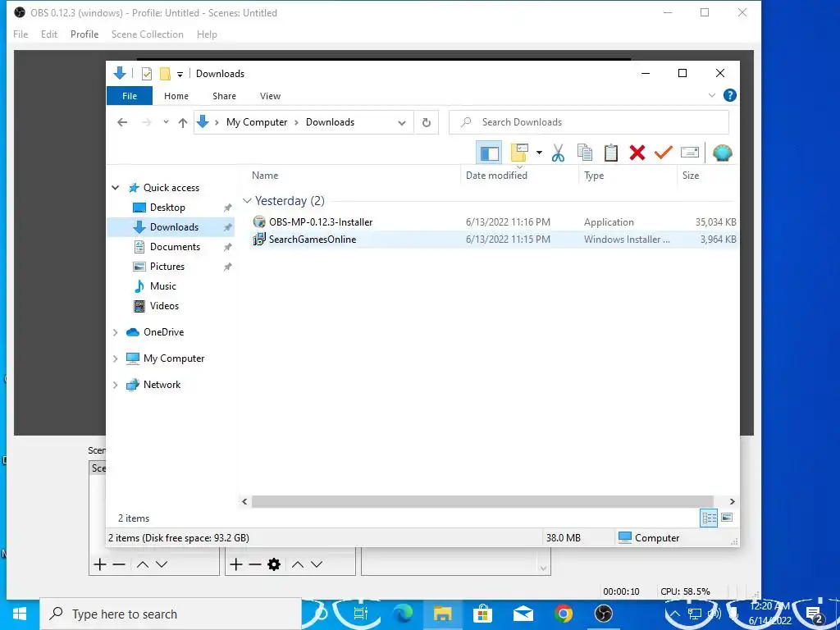
Task: Click the Cut scissors icon
Action: pyautogui.click(x=558, y=153)
